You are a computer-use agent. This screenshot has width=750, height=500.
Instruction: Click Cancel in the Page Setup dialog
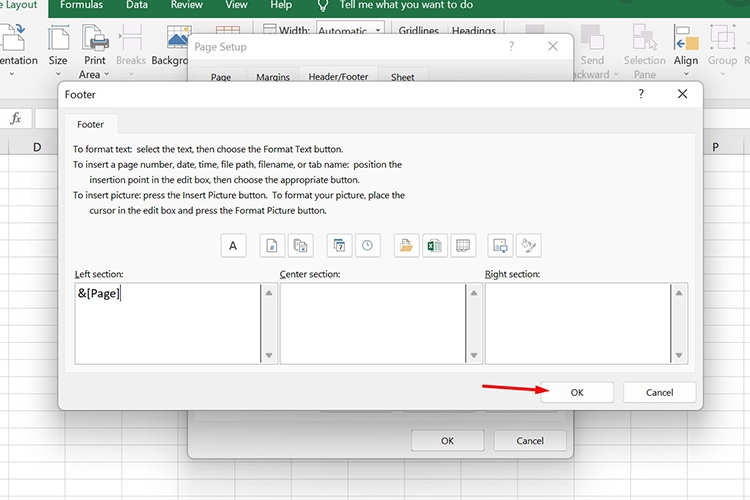[x=530, y=441]
